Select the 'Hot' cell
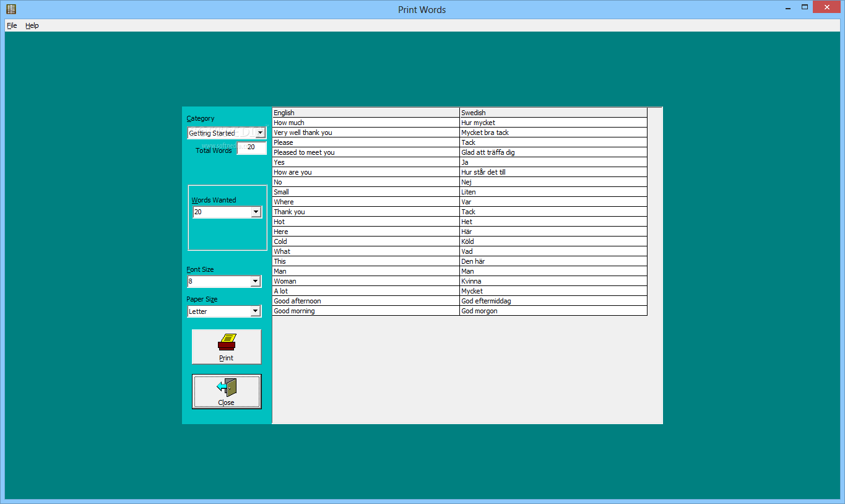Viewport: 845px width, 504px height. click(366, 222)
